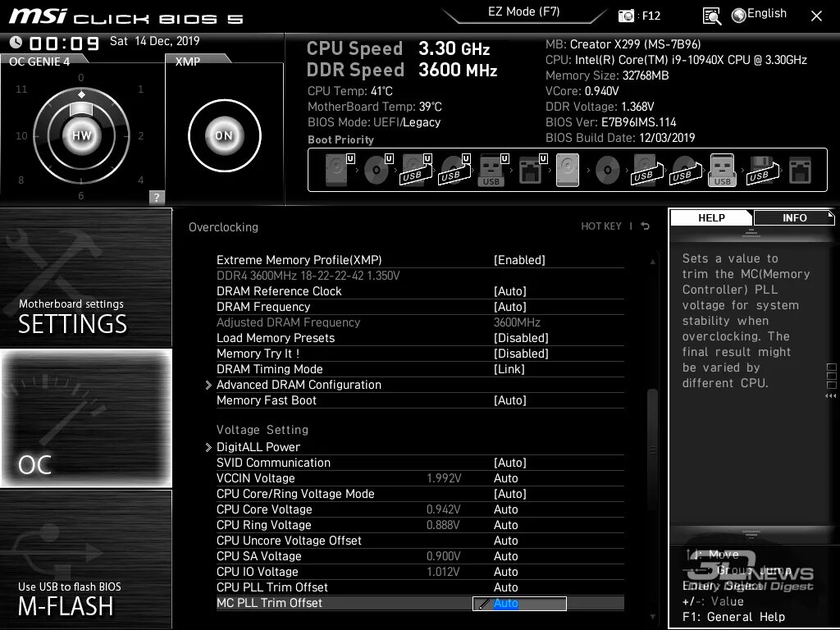Open DRAM Timing Mode [Link] value
This screenshot has width=840, height=630.
point(509,368)
